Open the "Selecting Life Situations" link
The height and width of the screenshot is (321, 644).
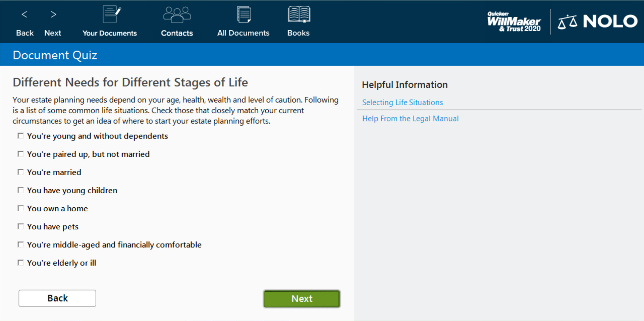[x=402, y=102]
